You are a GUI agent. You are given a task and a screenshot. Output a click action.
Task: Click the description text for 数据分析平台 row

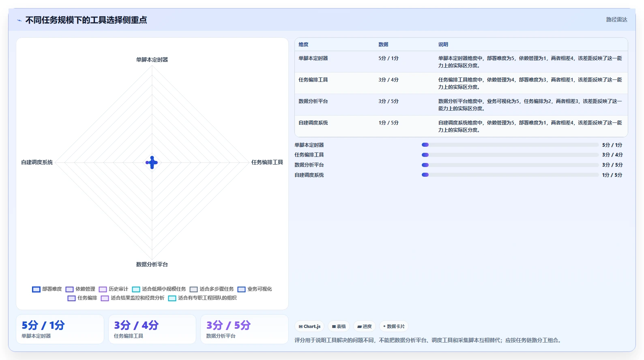[x=530, y=105]
